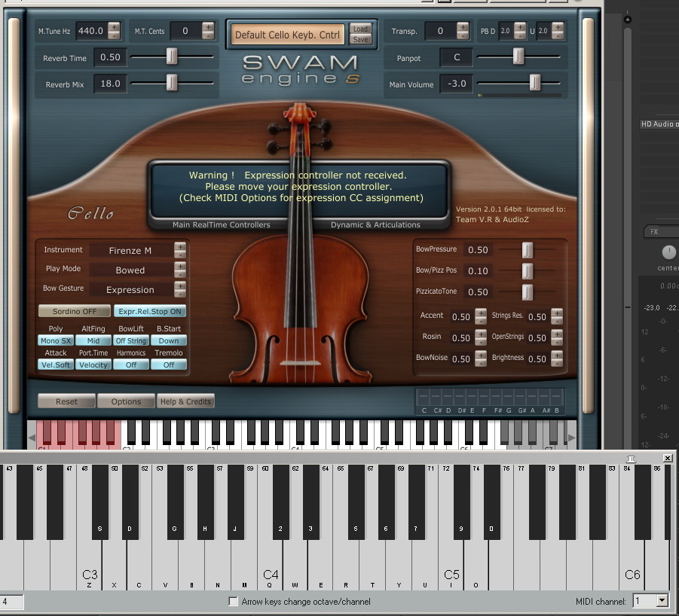Open the MIDI channel dropdown
679x616 pixels.
click(662, 600)
